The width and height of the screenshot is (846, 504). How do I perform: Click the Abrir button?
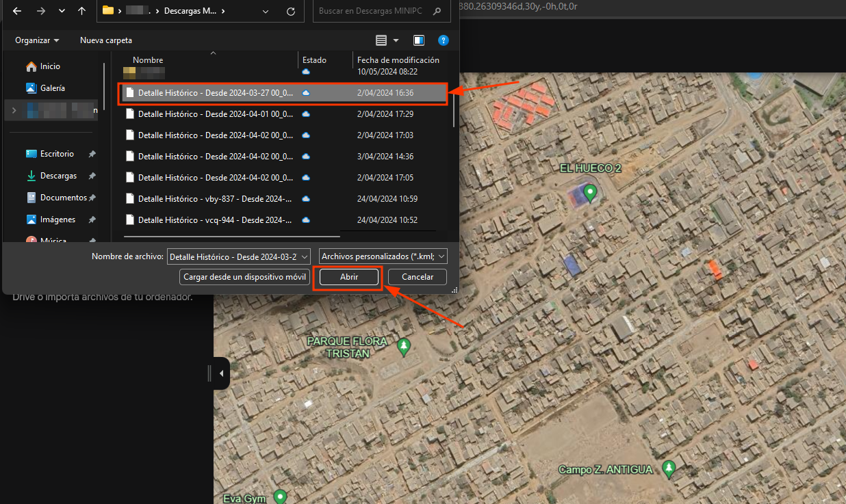pos(349,277)
